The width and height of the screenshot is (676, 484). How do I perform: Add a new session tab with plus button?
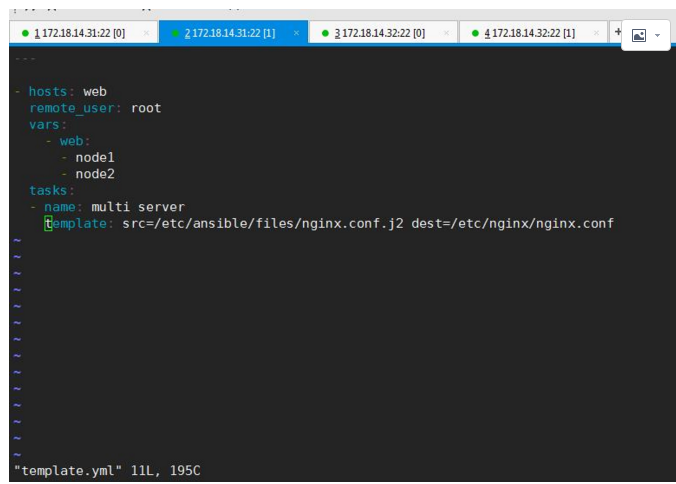tap(617, 32)
